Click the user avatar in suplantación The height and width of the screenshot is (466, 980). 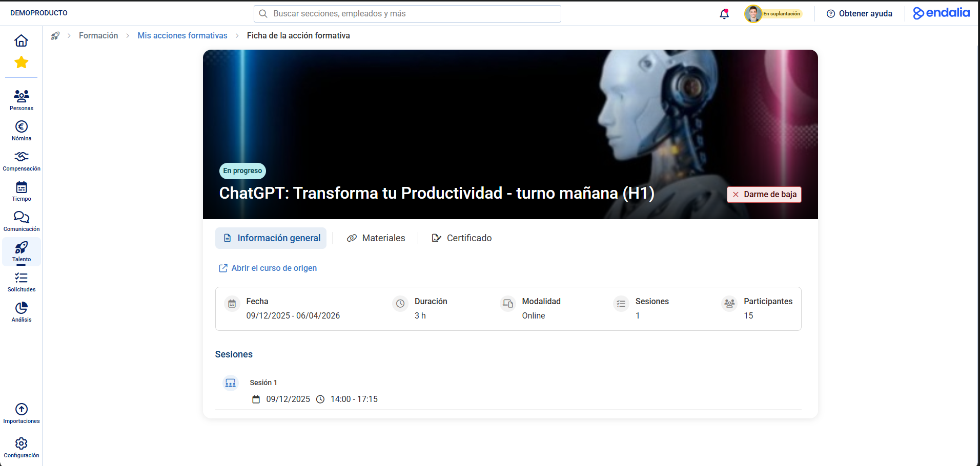(x=753, y=14)
